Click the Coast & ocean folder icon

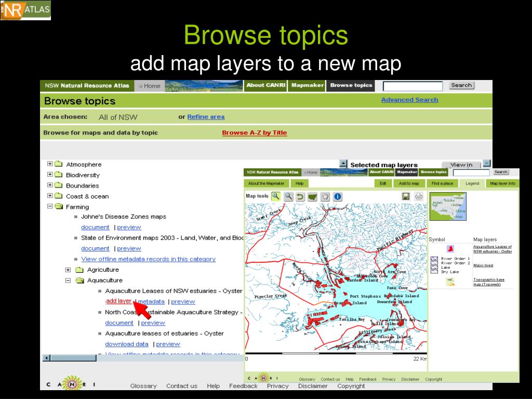(59, 196)
